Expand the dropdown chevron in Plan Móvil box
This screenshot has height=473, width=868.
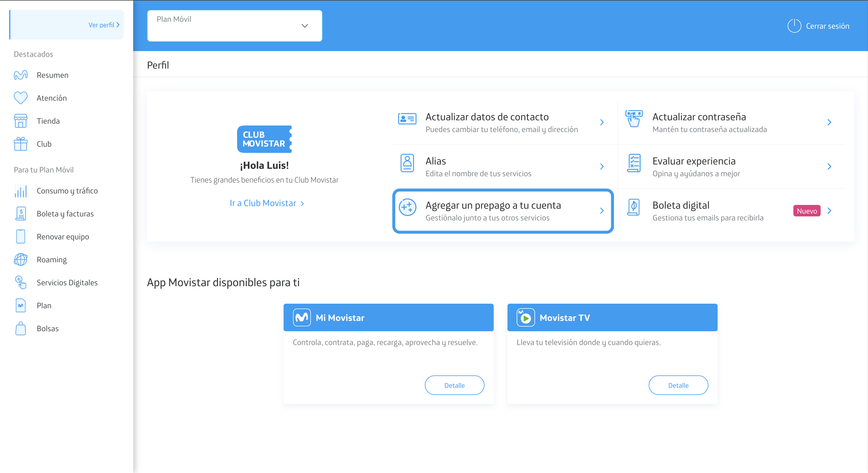[x=305, y=26]
